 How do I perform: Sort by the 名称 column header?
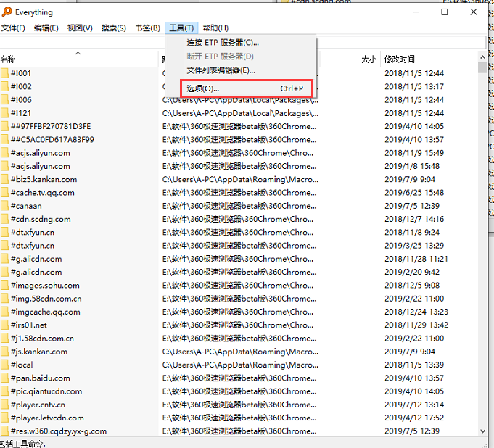point(79,59)
